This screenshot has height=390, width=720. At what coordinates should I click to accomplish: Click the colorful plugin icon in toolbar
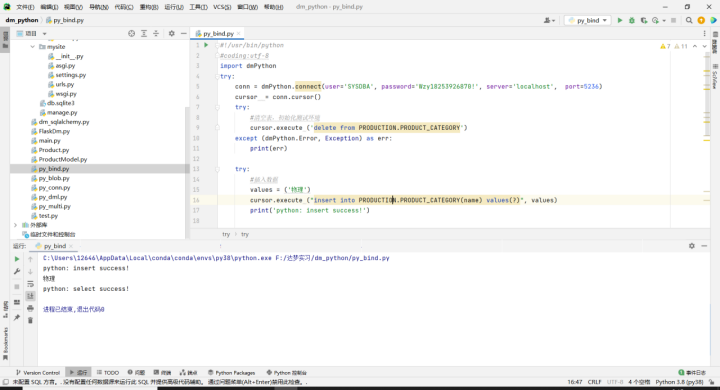713,20
